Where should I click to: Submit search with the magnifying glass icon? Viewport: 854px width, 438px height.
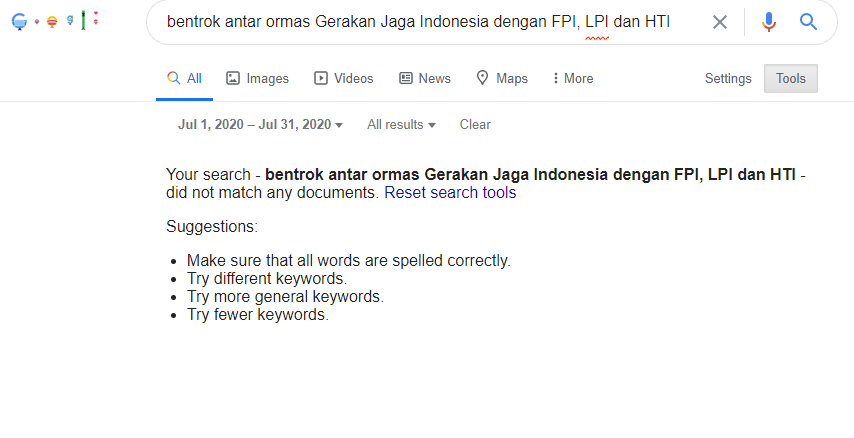808,22
